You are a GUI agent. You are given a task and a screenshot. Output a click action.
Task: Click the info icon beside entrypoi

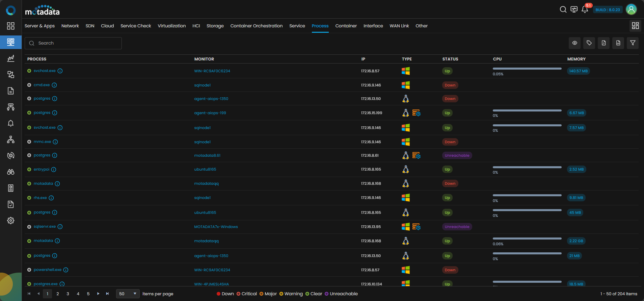click(x=54, y=170)
